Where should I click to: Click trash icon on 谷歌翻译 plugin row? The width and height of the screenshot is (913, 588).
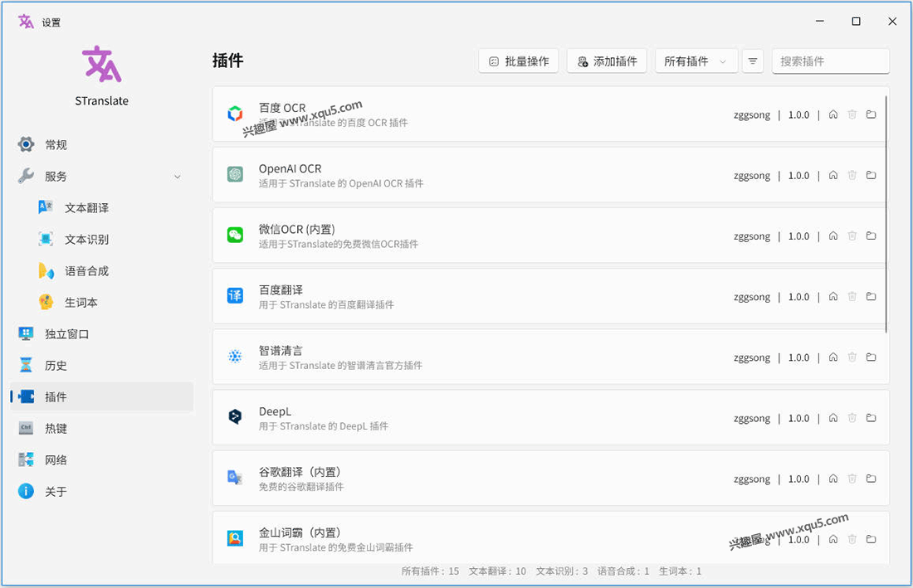(x=852, y=479)
